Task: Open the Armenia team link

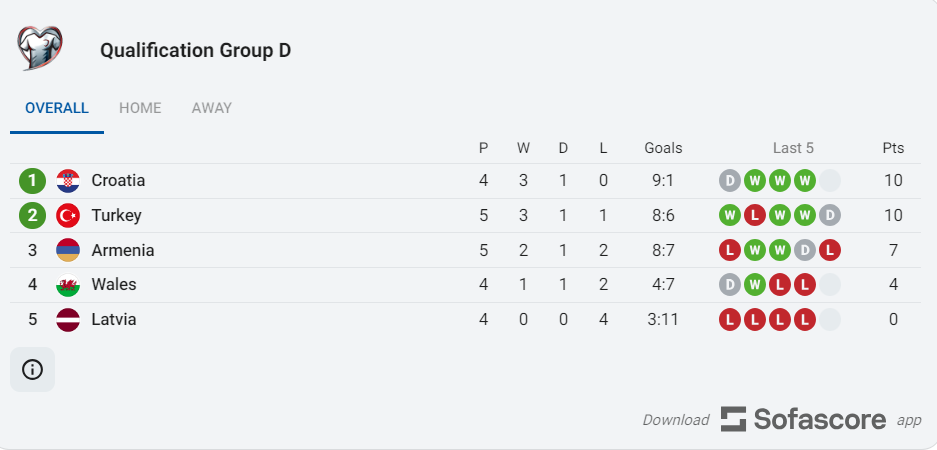Action: [x=123, y=250]
